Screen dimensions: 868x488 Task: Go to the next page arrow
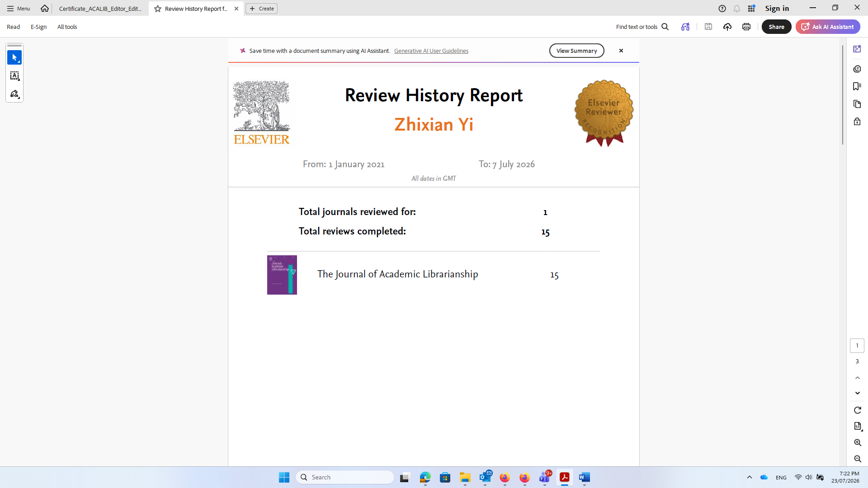[858, 393]
